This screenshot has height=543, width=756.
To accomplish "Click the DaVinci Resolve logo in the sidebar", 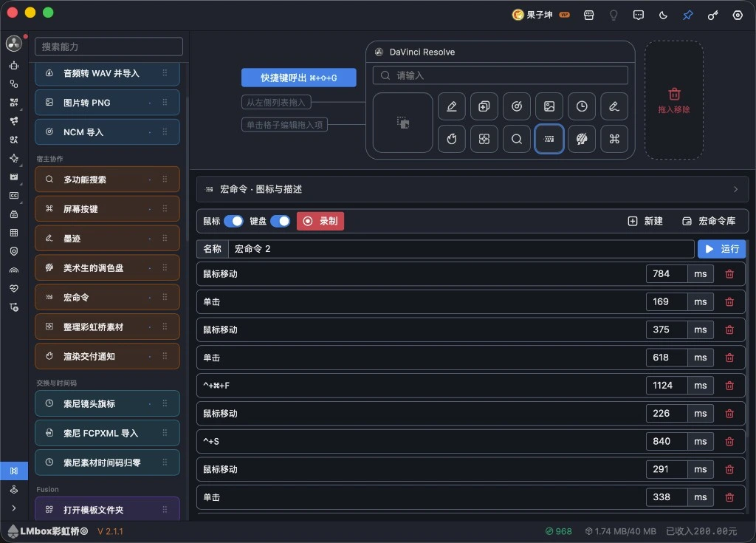I will tap(13, 44).
